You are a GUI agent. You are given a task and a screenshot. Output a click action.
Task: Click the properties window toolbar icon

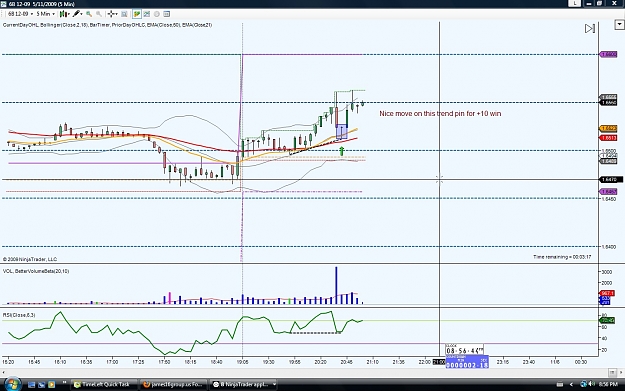[167, 14]
